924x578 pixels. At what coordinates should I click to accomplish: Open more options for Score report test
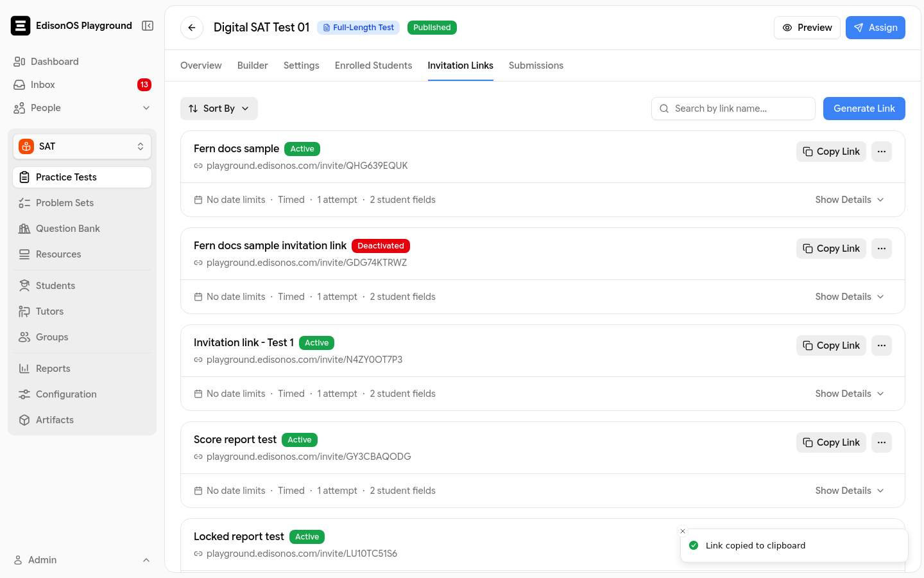point(882,442)
